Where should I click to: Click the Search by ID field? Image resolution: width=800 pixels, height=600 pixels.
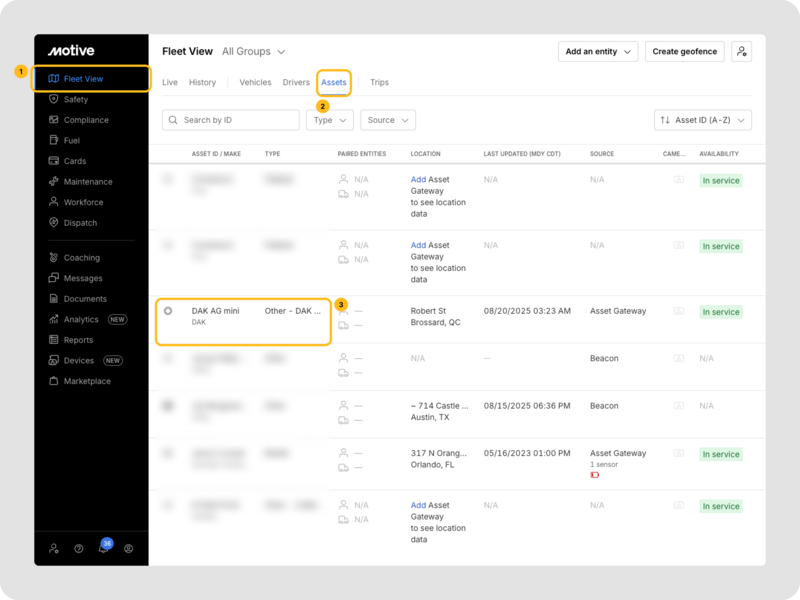pyautogui.click(x=231, y=120)
